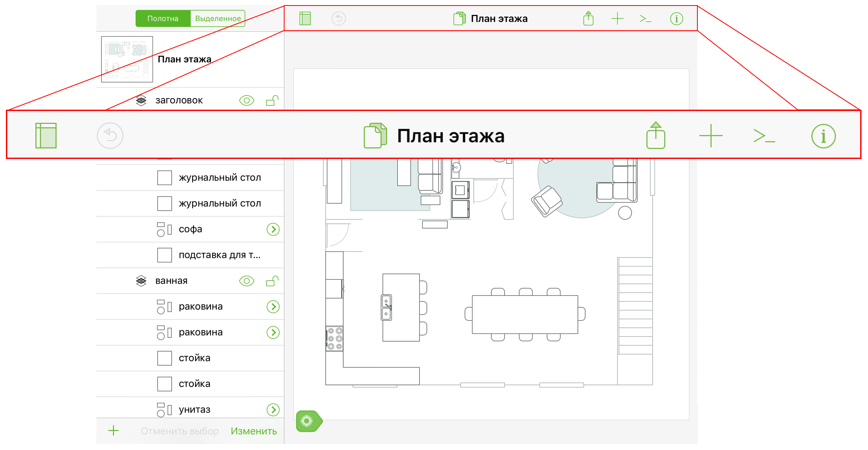868x450 pixels.
Task: Add a new layer with the sidebar plus
Action: point(114,431)
